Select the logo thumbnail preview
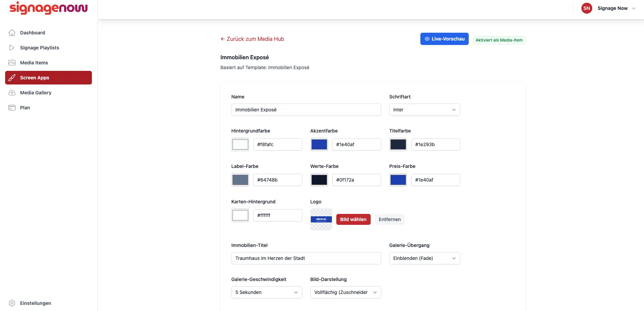Viewport: 644px width, 311px height. coord(321,219)
